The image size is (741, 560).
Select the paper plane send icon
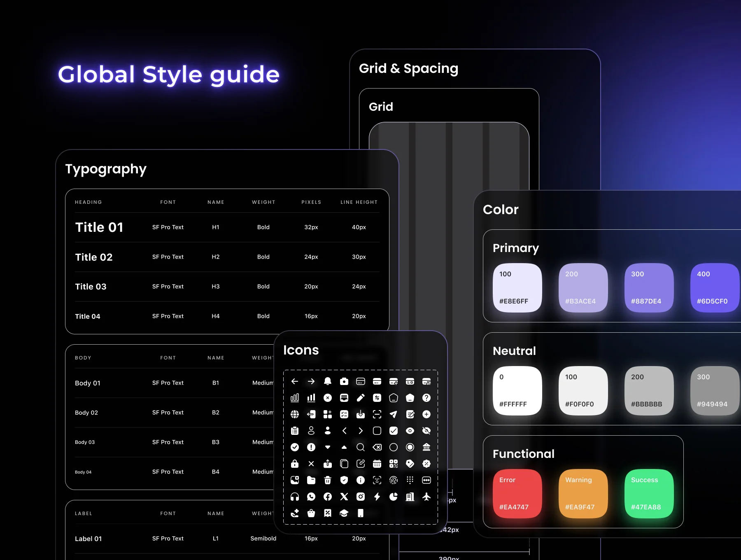click(394, 414)
